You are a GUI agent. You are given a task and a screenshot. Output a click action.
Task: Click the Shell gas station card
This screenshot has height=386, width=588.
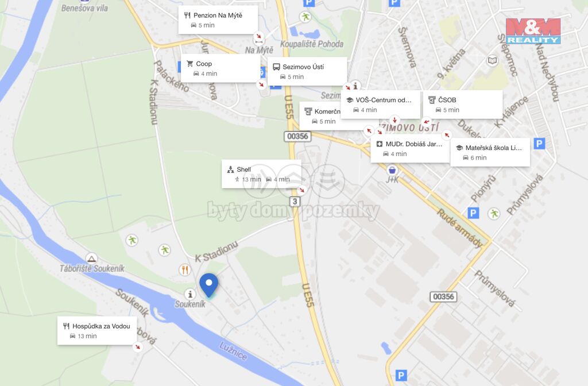pyautogui.click(x=261, y=174)
